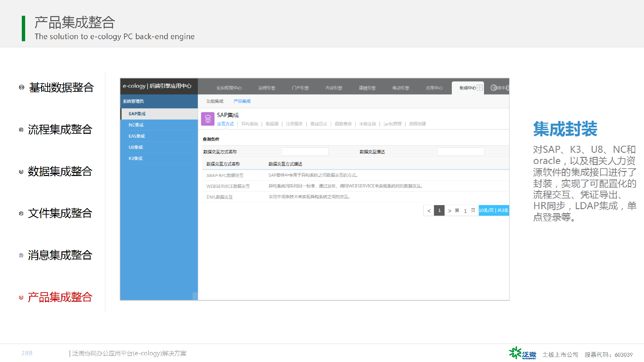Select red 产品集成整合 in the slide outline
This screenshot has width=644, height=362.
point(60,297)
